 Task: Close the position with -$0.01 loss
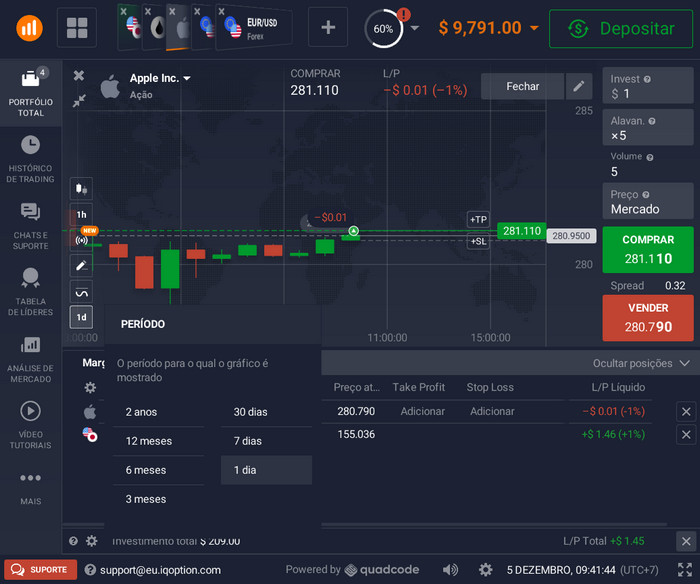tap(686, 411)
